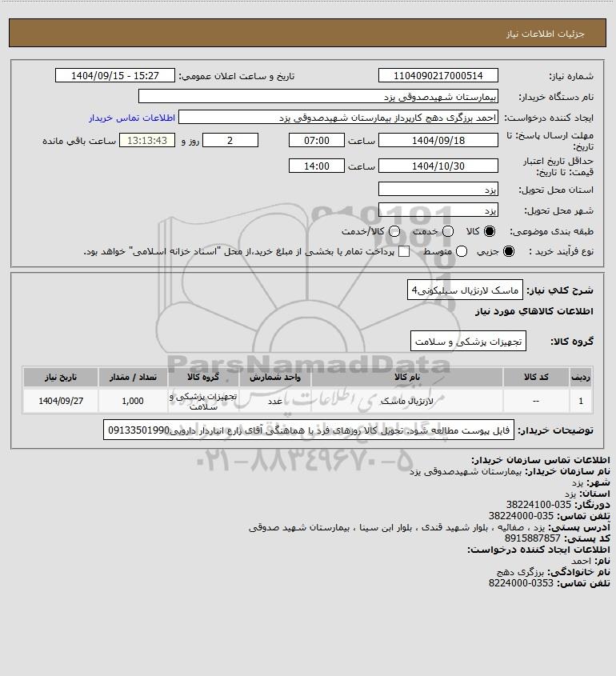Viewport: 616px width, 676px height.
Task: Open the buyer contact information link
Action: click(x=132, y=118)
